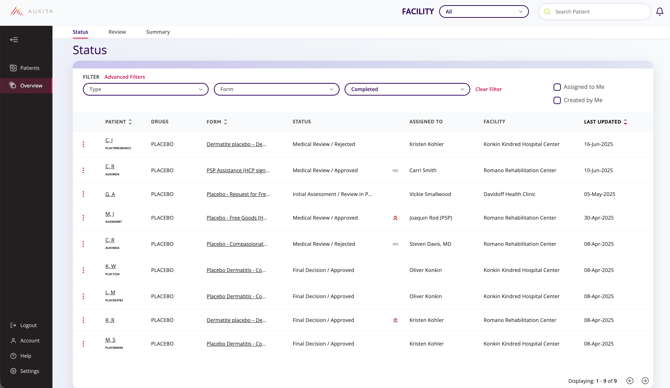This screenshot has width=670, height=388.
Task: Open Placebo - Free Goods form
Action: pyautogui.click(x=237, y=218)
